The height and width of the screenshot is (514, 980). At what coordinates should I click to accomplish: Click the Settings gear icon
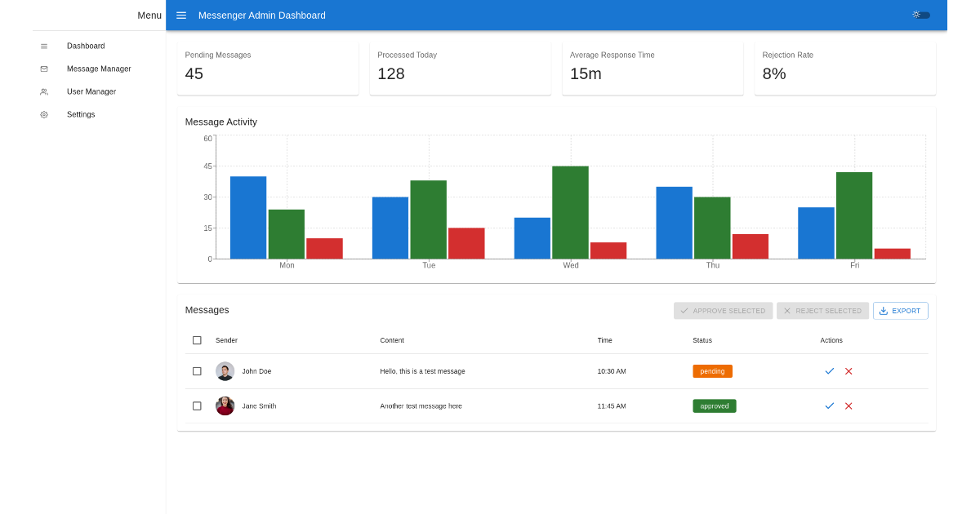point(44,115)
